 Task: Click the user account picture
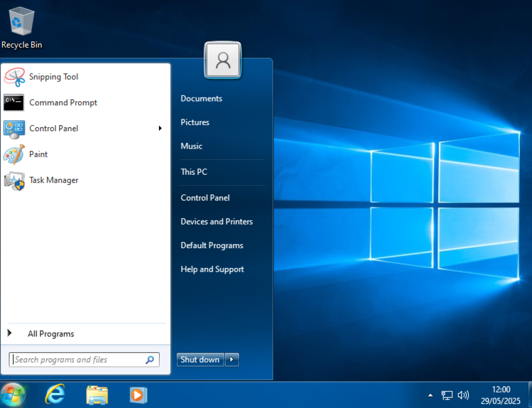click(x=222, y=60)
